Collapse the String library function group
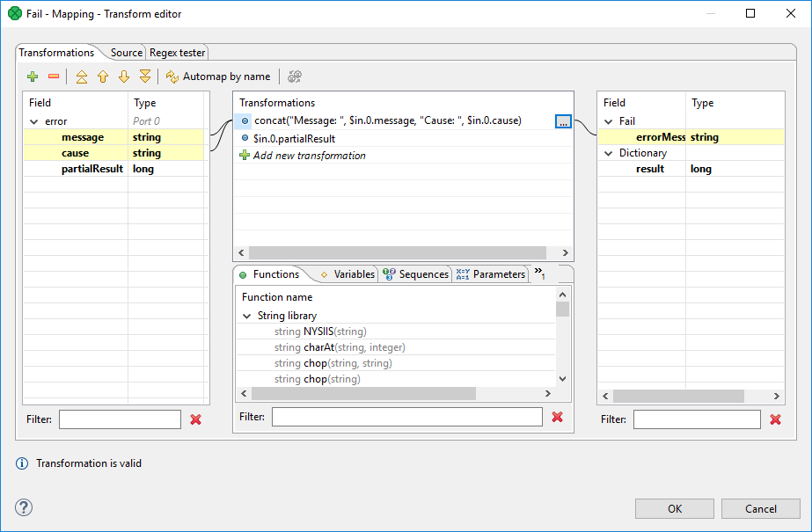This screenshot has height=532, width=812. coord(247,315)
